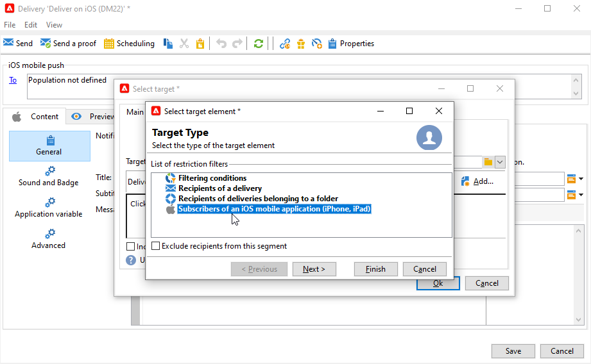This screenshot has height=364, width=591.
Task: Maximize the Select target element dialog
Action: click(409, 111)
